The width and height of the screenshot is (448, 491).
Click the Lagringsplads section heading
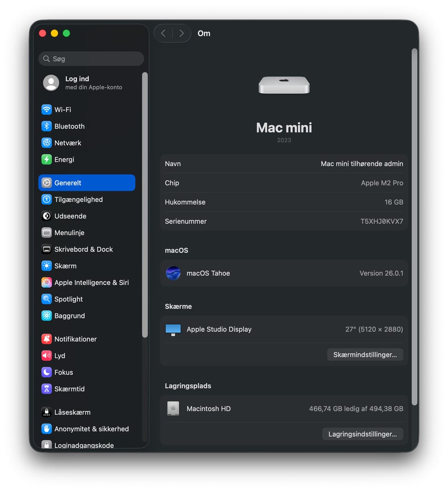coord(188,386)
